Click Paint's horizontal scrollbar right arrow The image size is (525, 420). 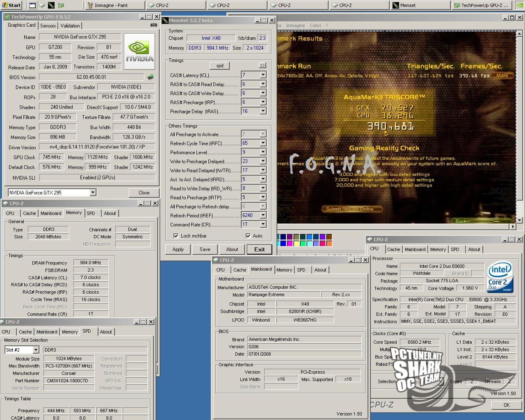coord(513,226)
